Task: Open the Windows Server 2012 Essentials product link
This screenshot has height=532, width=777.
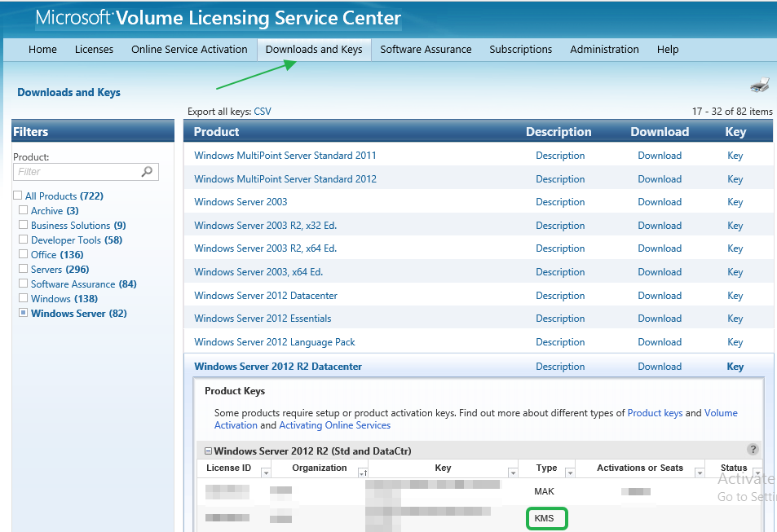Action: tap(263, 319)
